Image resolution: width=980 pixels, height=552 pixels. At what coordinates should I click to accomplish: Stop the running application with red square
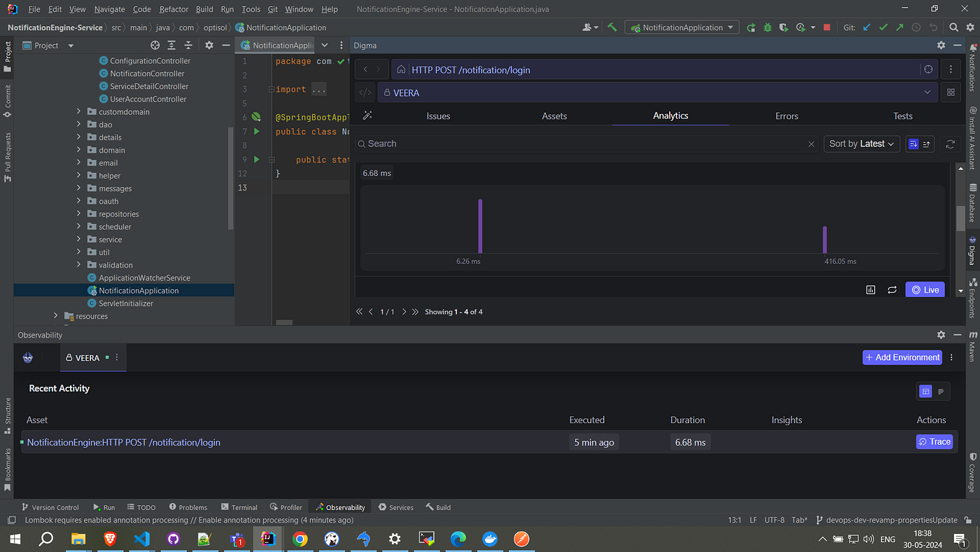(x=827, y=27)
